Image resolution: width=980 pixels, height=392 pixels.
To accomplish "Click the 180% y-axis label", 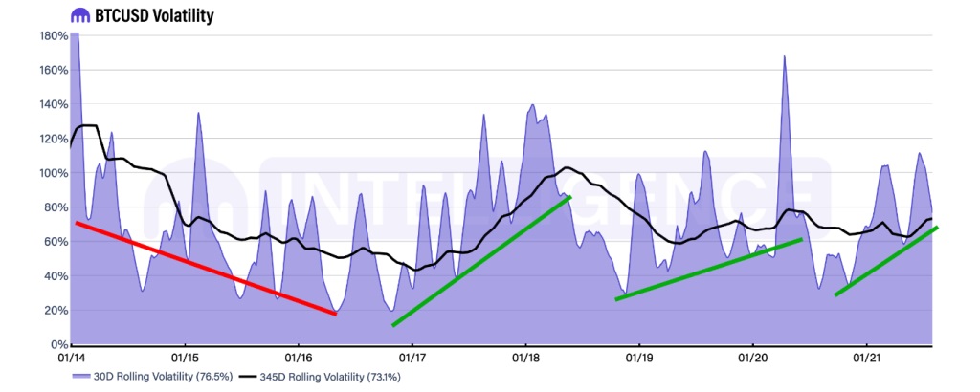I will pos(53,35).
